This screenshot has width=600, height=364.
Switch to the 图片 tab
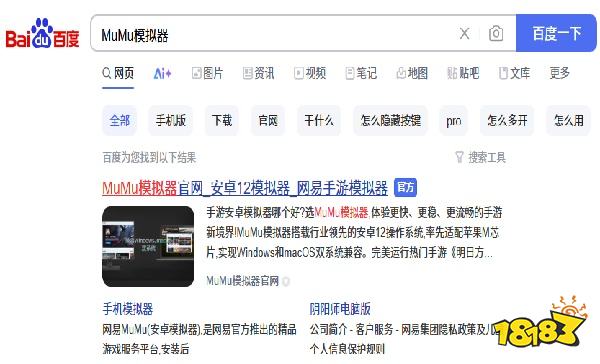207,73
